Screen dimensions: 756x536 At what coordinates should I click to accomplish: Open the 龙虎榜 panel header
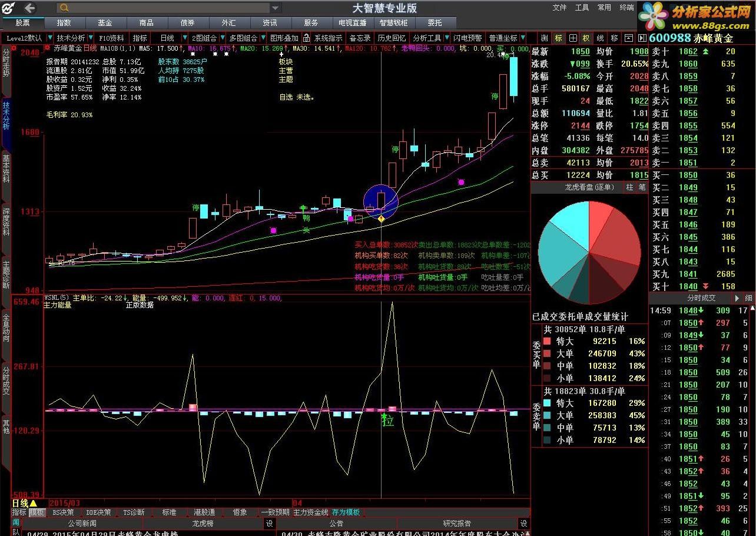(203, 523)
